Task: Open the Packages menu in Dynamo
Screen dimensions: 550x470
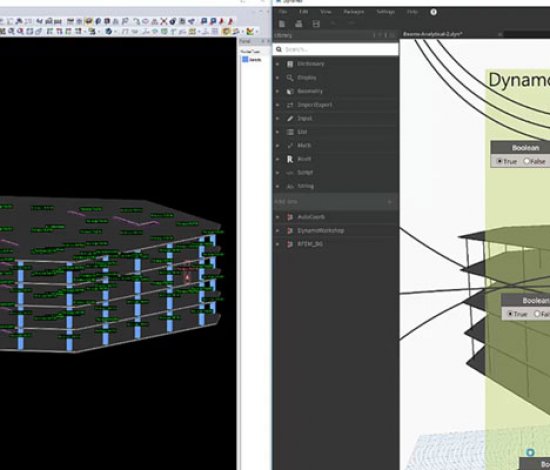Action: [354, 12]
